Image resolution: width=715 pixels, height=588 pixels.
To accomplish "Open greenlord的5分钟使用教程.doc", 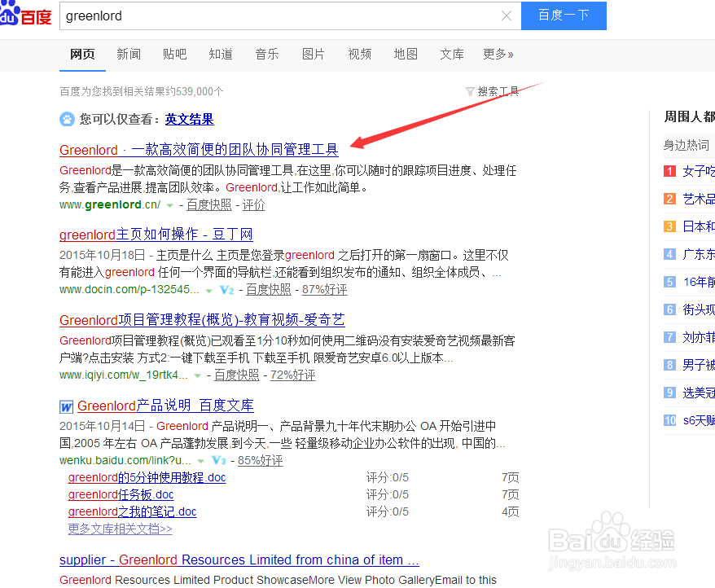I will (x=147, y=477).
